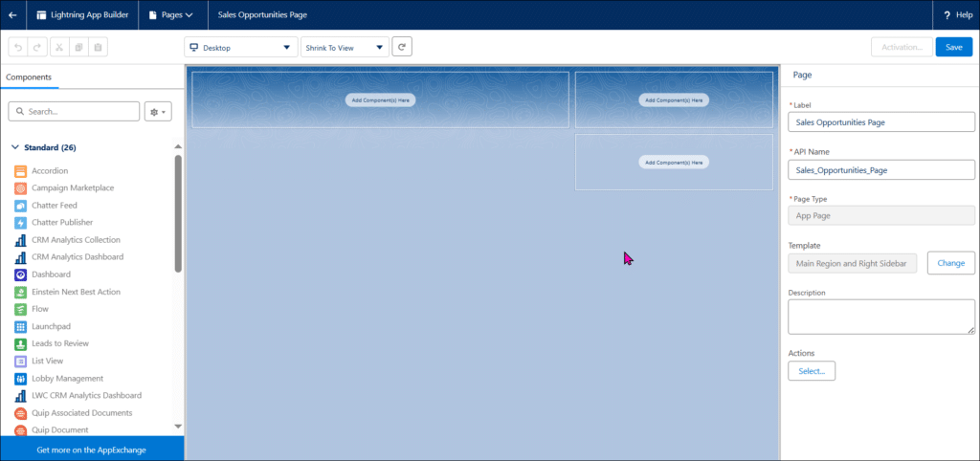Image resolution: width=980 pixels, height=461 pixels.
Task: Click Add Component(s) Here in main region
Action: (380, 99)
